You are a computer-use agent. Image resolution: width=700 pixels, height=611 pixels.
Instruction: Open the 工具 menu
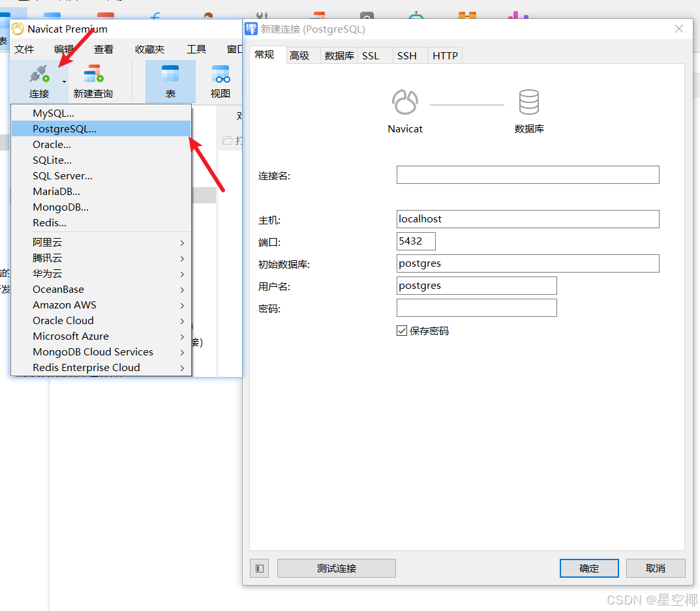(196, 49)
